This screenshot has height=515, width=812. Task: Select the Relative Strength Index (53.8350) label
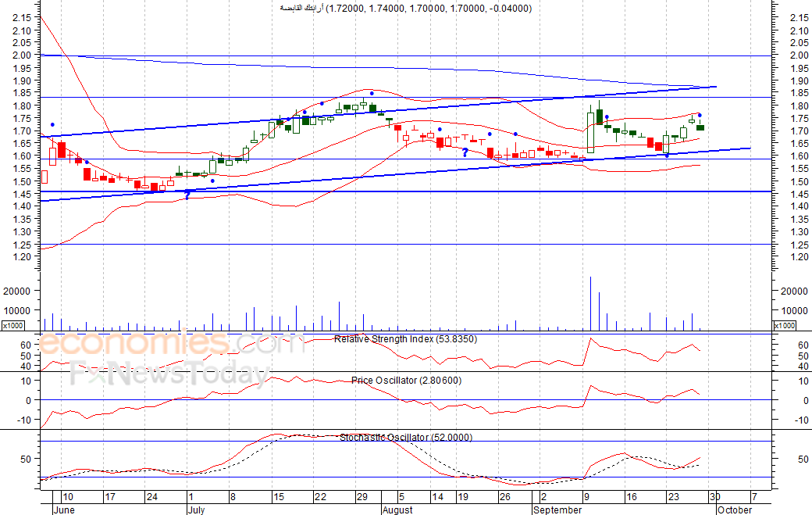(x=405, y=339)
